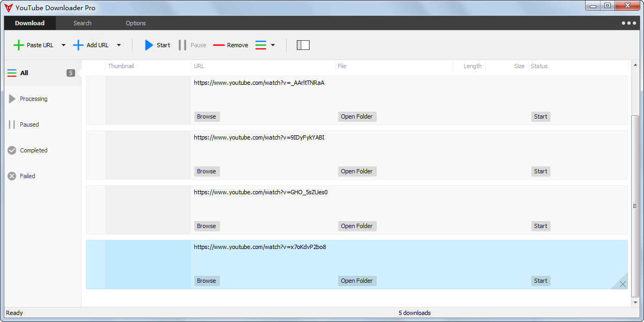Click the thumbnail placeholder of the GHO_5sZUes0 row
The width and height of the screenshot is (644, 322).
click(148, 210)
